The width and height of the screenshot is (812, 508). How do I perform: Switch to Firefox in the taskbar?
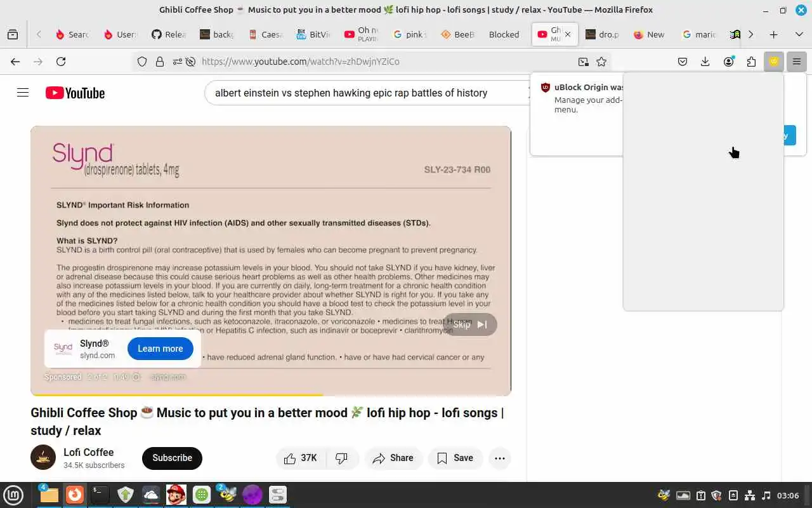pyautogui.click(x=75, y=495)
